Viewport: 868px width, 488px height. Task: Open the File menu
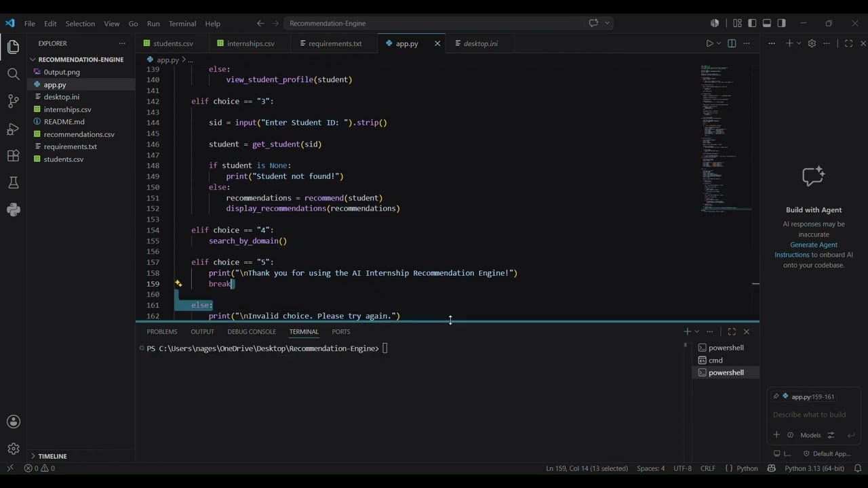pyautogui.click(x=30, y=23)
